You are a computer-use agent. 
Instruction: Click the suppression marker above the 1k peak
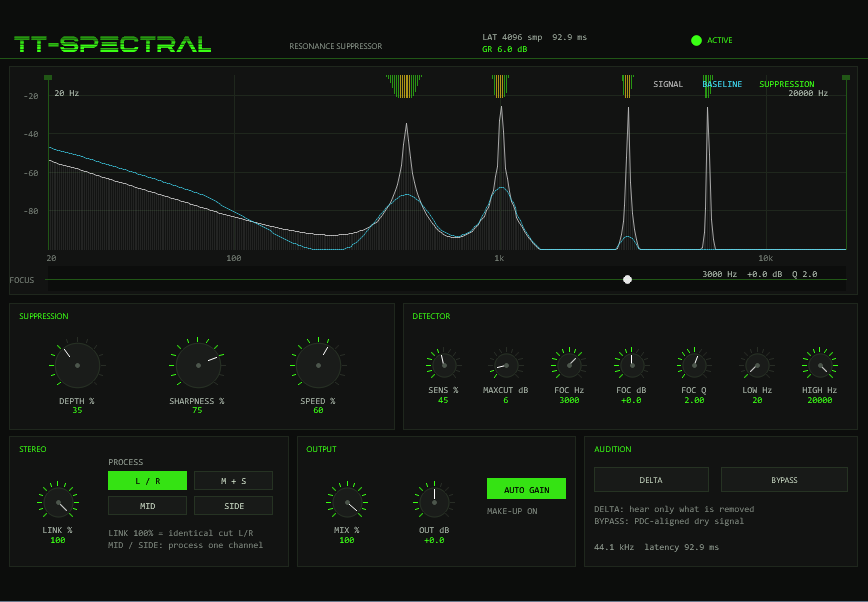[500, 86]
